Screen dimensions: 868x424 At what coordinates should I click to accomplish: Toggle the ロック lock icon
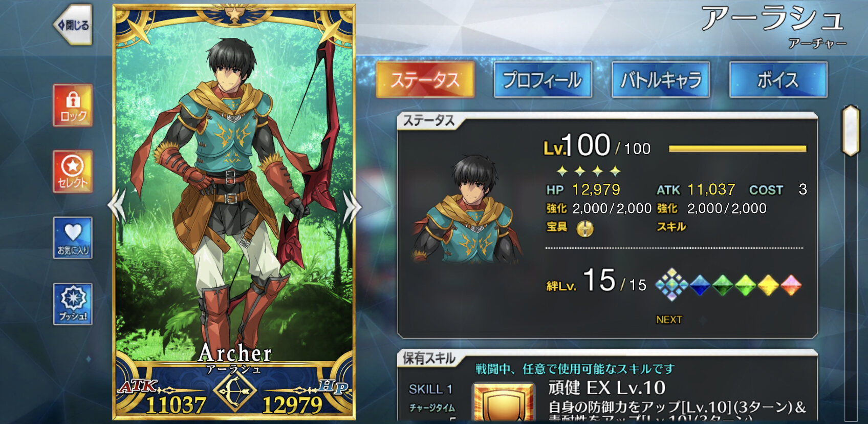click(x=73, y=105)
